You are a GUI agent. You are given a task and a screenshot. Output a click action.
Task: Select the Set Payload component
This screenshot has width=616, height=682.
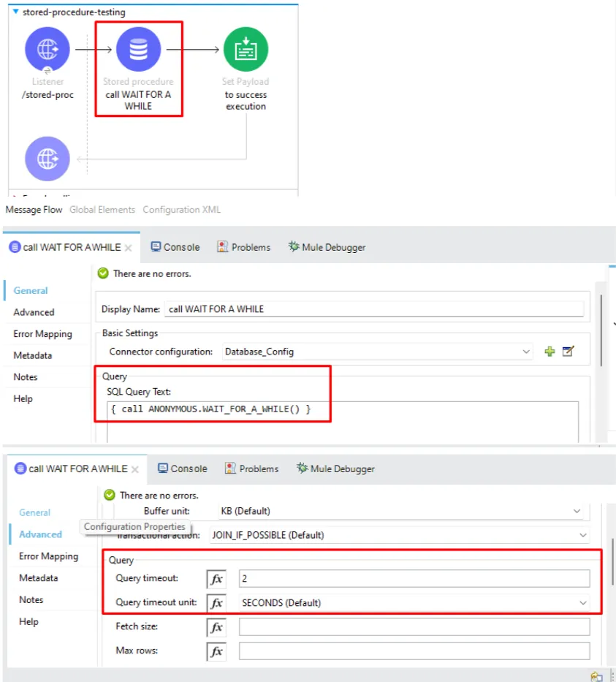[x=246, y=49]
